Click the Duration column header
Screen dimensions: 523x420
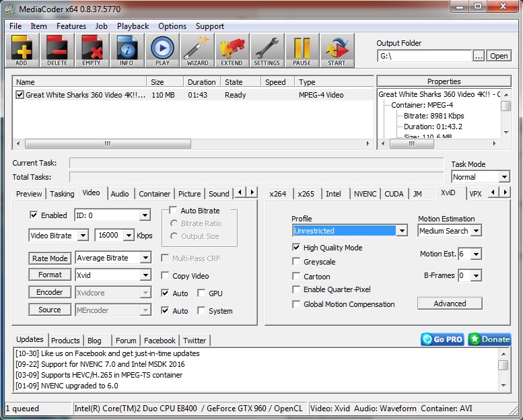pos(201,82)
